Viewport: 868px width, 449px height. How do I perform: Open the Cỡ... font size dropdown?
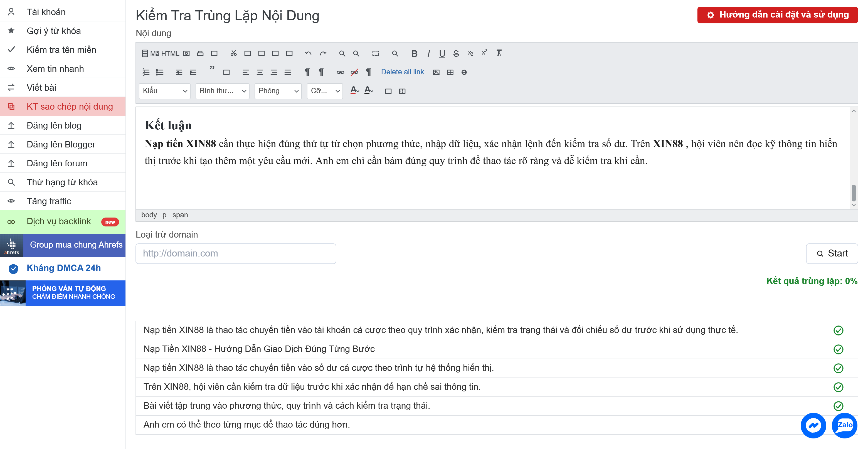pos(325,91)
